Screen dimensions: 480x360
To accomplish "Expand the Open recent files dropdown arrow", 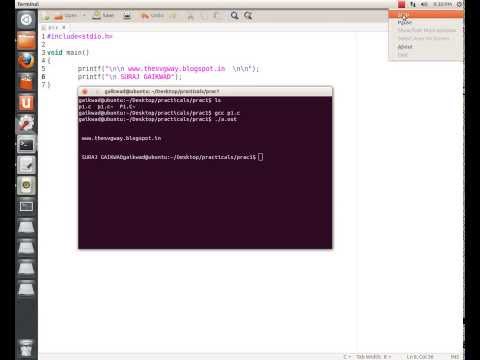I will click(84, 16).
